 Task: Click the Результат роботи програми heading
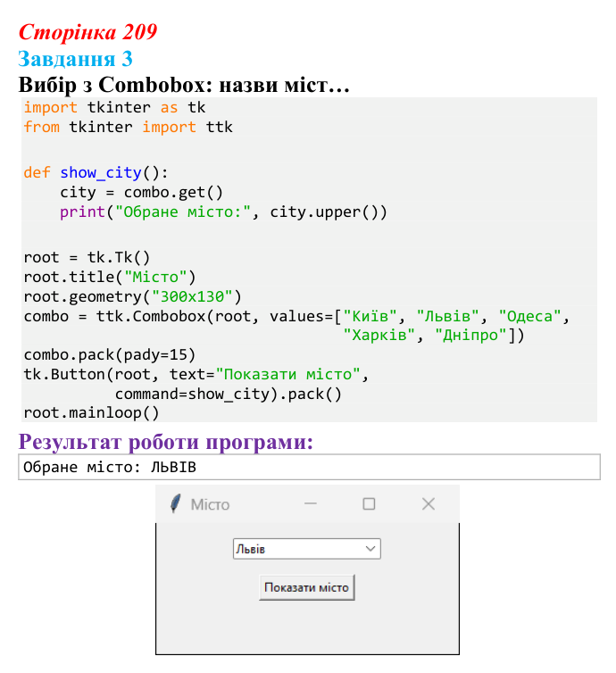coord(166,442)
